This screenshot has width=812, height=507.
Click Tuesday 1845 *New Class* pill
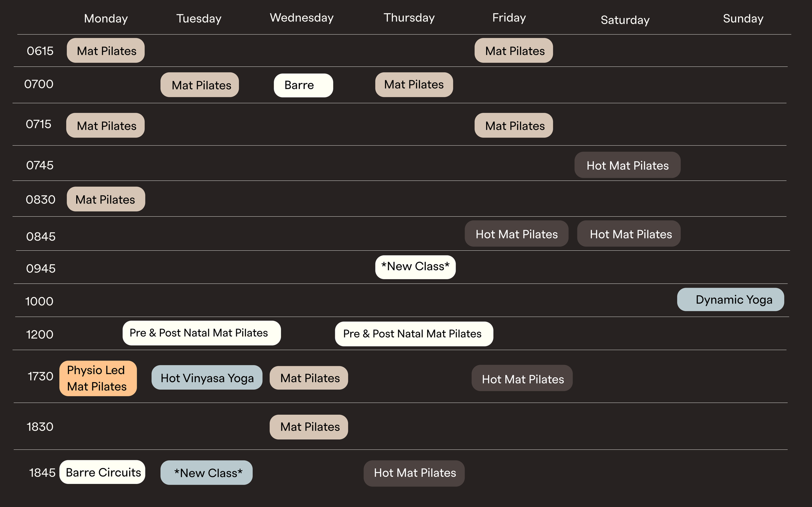click(x=207, y=473)
